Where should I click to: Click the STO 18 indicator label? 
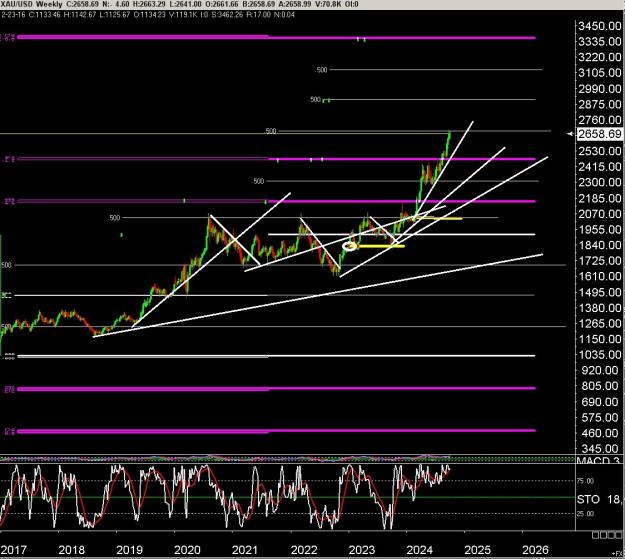click(x=599, y=499)
